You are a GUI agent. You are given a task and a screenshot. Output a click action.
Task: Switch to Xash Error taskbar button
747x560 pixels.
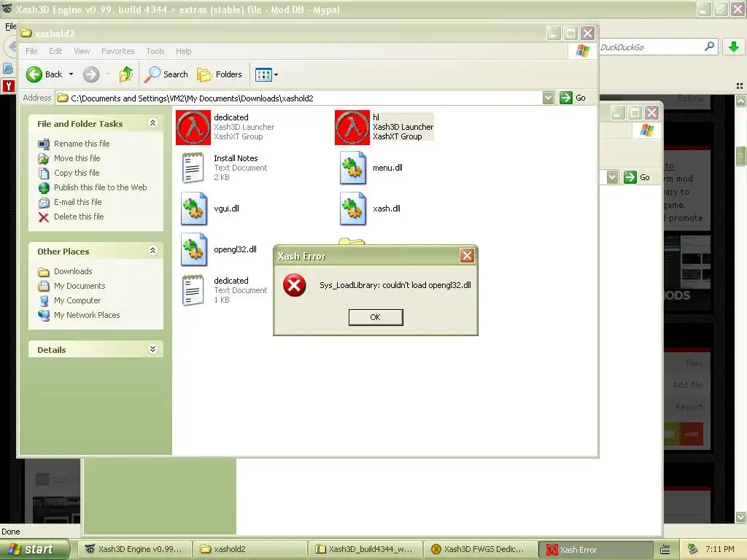pos(595,549)
